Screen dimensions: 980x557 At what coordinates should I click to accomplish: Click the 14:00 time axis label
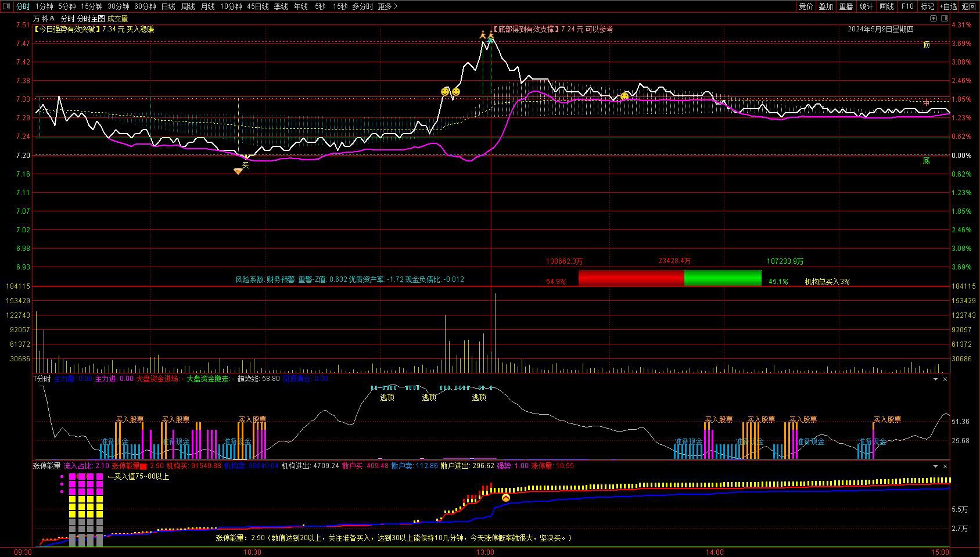click(715, 552)
